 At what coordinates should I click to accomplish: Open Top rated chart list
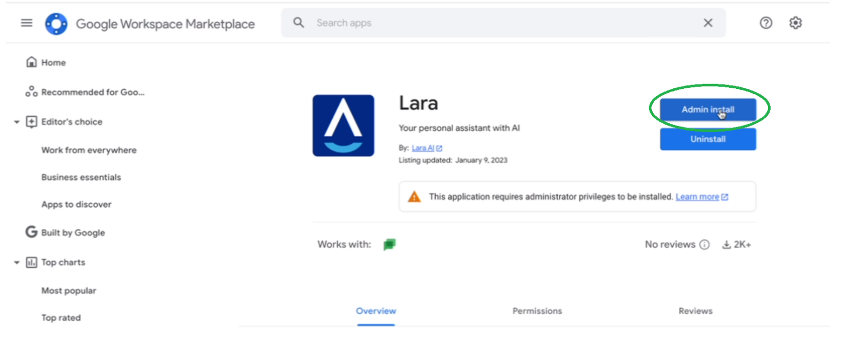click(x=61, y=318)
